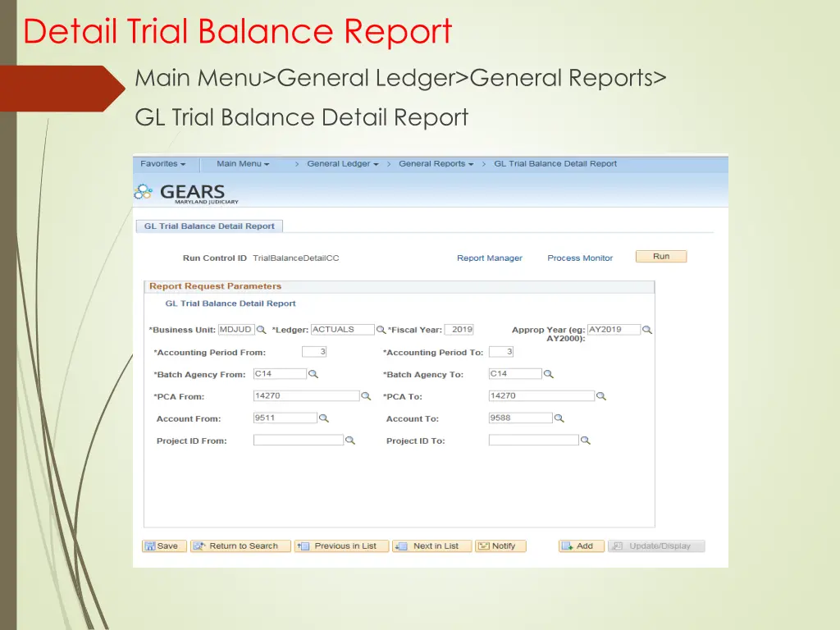Viewport: 840px width, 630px height.
Task: Open Approp Year lookup magnifier
Action: 647,330
